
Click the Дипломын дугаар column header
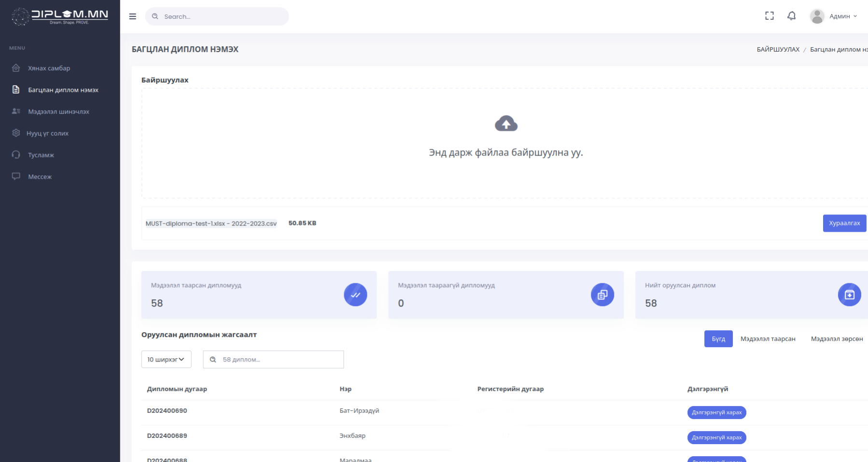click(x=177, y=389)
